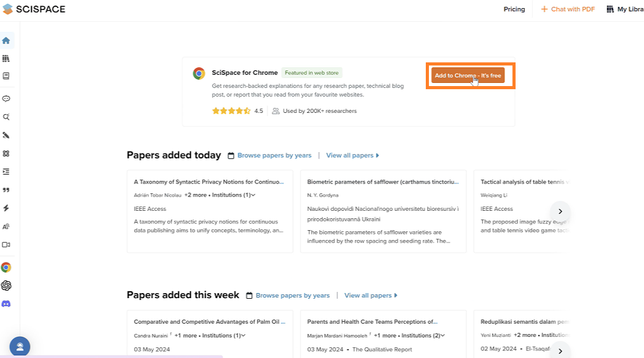This screenshot has width=644, height=358.
Task: Open paper Tactical analysis of table tennis
Action: 524,181
